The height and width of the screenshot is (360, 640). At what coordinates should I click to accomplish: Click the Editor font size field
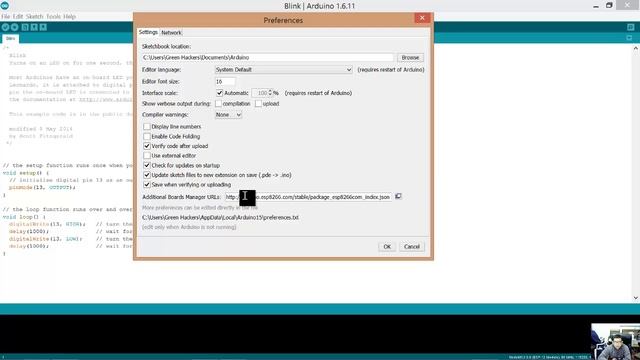point(225,82)
